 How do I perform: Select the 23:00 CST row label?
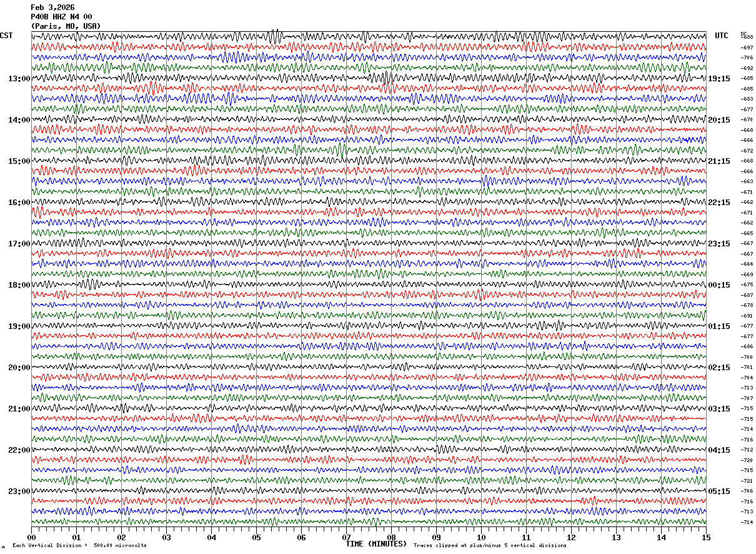pyautogui.click(x=19, y=491)
